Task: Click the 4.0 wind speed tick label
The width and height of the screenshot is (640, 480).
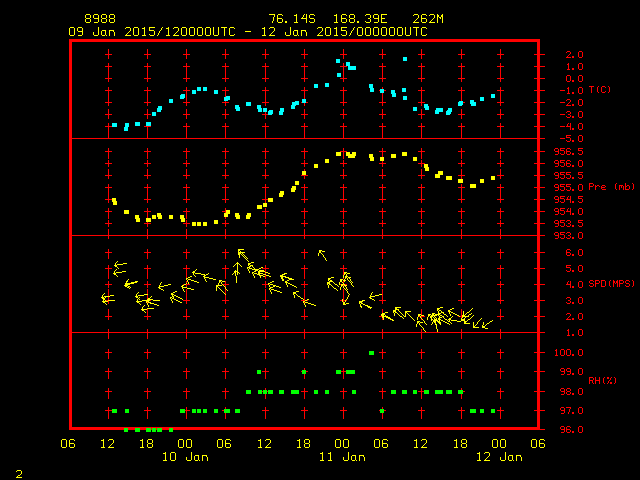Action: coord(574,285)
